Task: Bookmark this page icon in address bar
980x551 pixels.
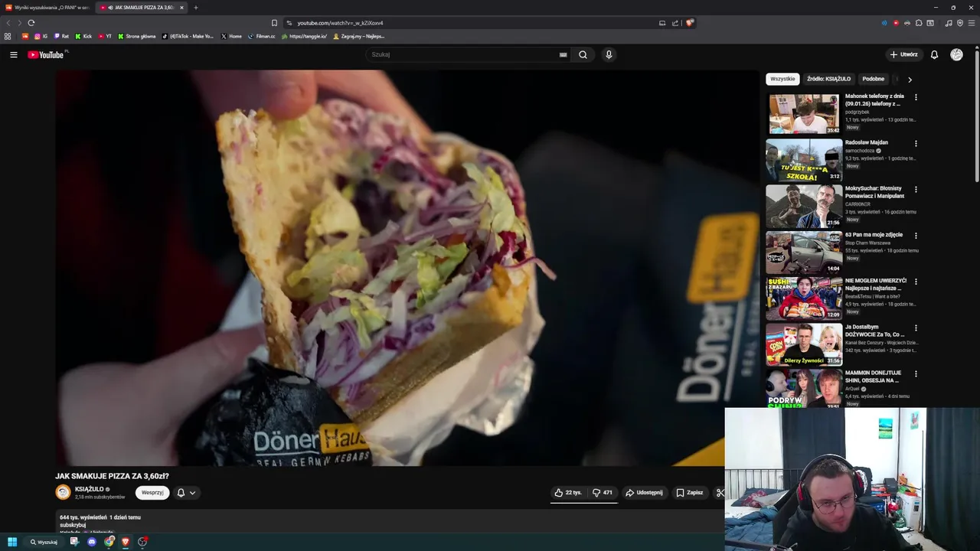Action: pos(274,23)
